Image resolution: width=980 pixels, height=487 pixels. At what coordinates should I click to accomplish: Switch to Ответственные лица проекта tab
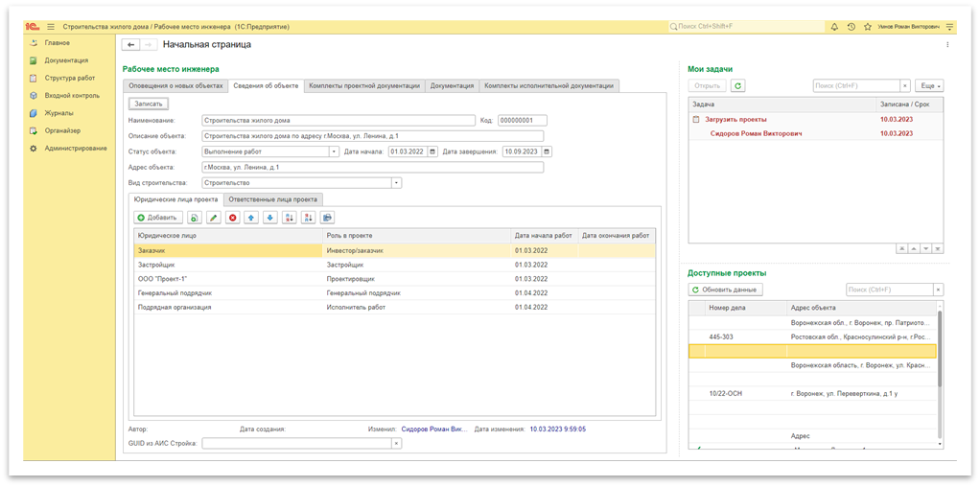coord(272,199)
